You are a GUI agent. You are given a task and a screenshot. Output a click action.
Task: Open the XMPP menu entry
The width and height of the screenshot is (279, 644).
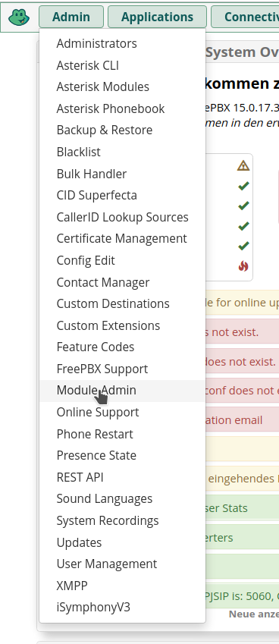(x=122, y=586)
